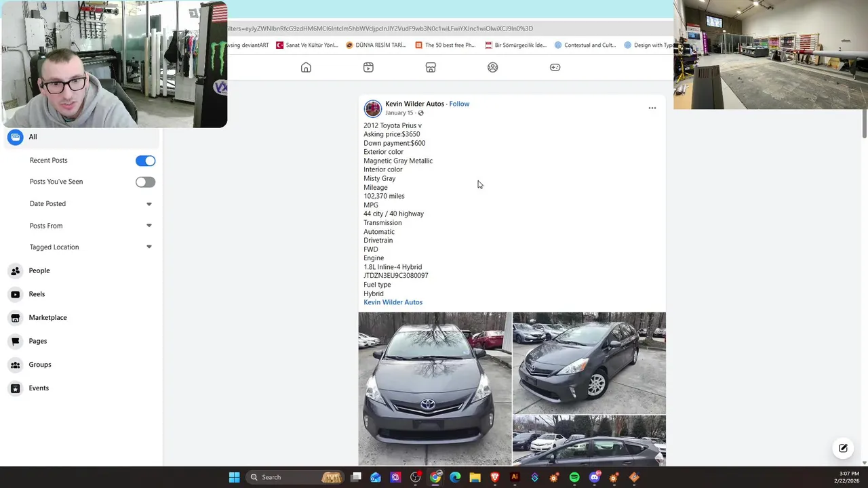Screen dimensions: 868x488
Task: Click the public globe icon next to date
Action: (420, 113)
